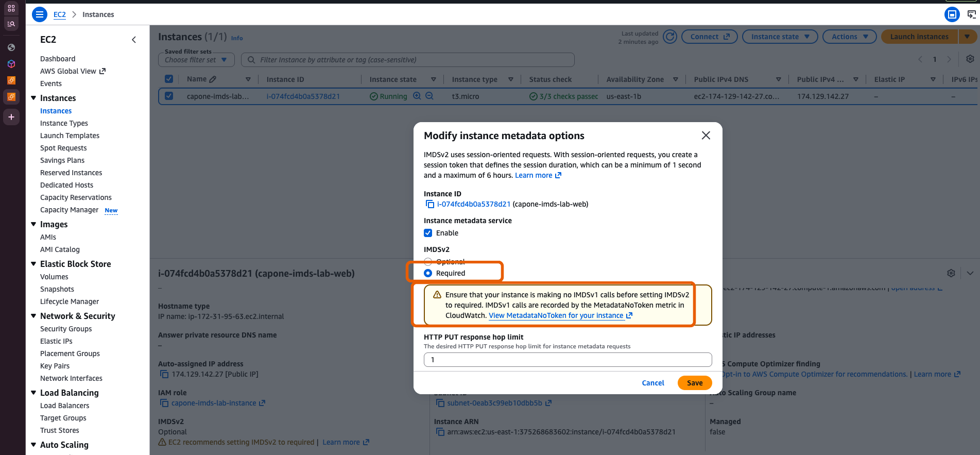This screenshot has height=455, width=980.
Task: Edit Name column pencil icon
Action: (x=213, y=79)
